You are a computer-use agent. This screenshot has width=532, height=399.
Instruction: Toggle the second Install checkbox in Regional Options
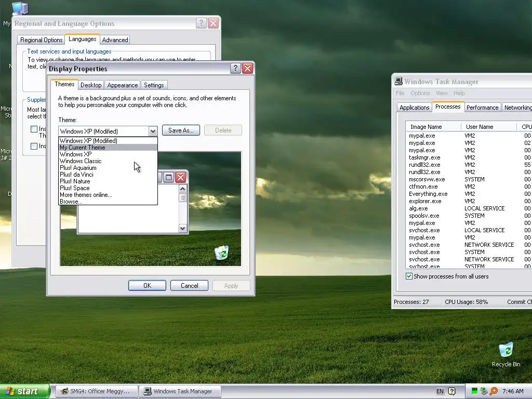34,146
